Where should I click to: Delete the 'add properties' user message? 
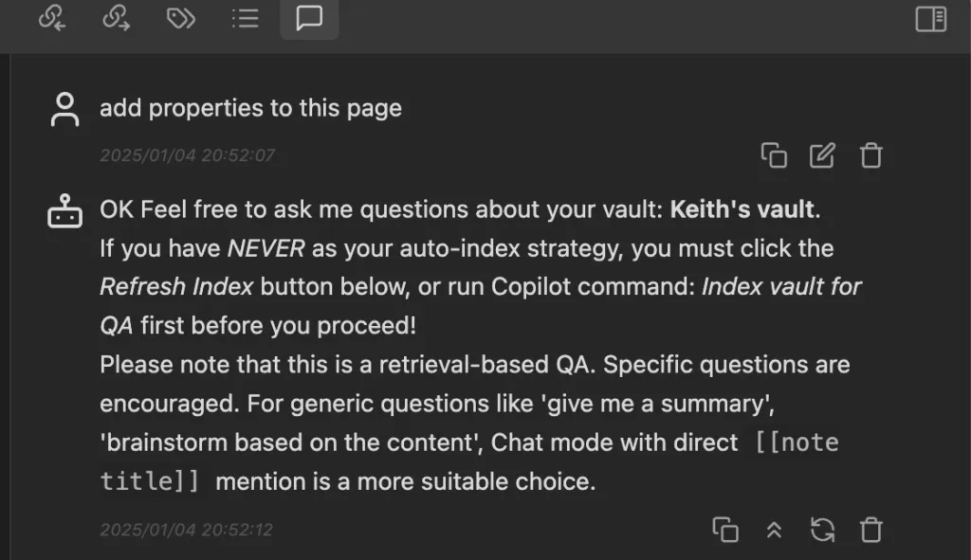pos(870,155)
